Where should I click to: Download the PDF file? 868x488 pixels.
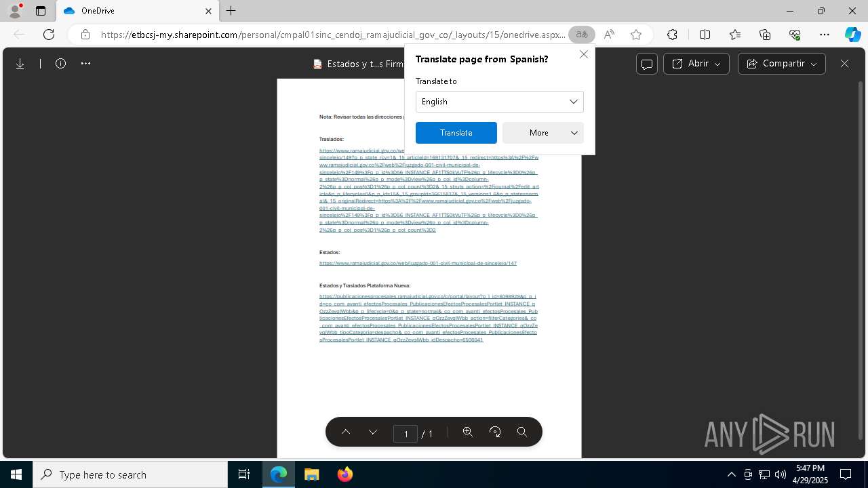tap(20, 64)
